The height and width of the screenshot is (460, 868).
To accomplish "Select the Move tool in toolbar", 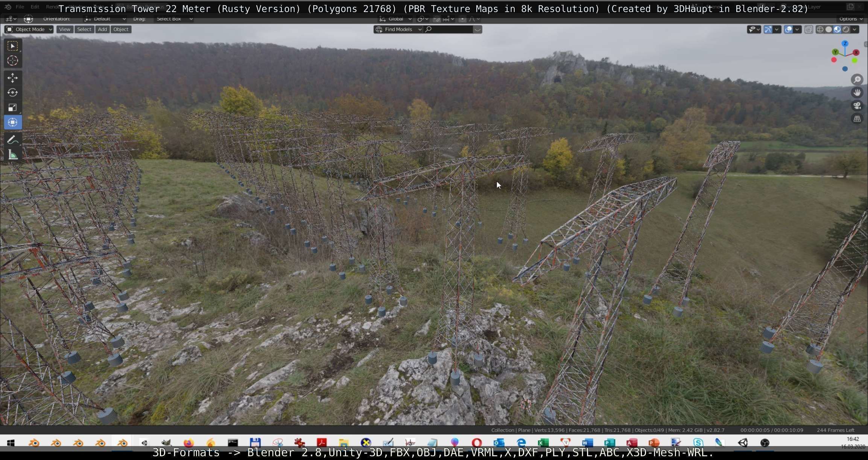I will (x=12, y=78).
